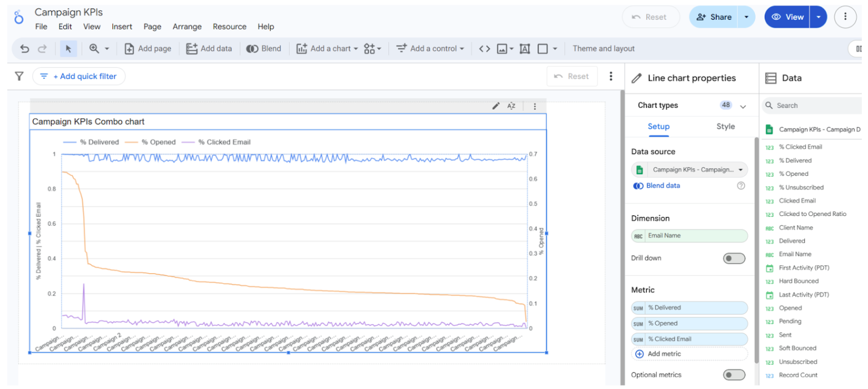The height and width of the screenshot is (389, 868).
Task: Click the filter funnel icon
Action: pyautogui.click(x=19, y=76)
